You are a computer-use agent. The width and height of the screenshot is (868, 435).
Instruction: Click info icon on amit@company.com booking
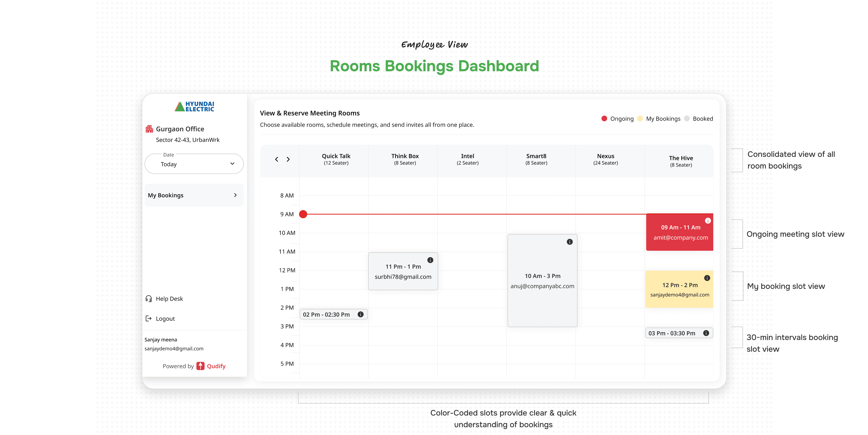(708, 221)
